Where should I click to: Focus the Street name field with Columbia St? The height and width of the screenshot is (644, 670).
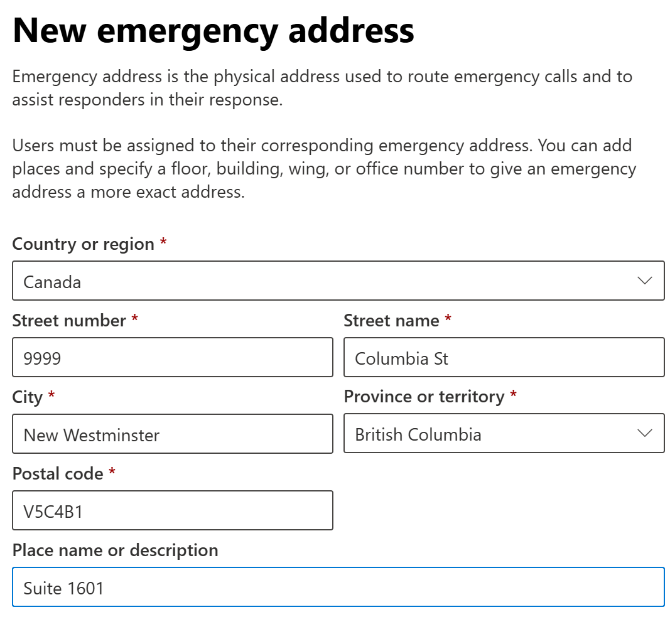(x=504, y=358)
